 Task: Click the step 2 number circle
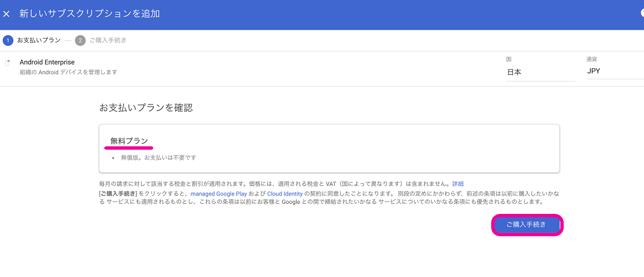coord(80,40)
